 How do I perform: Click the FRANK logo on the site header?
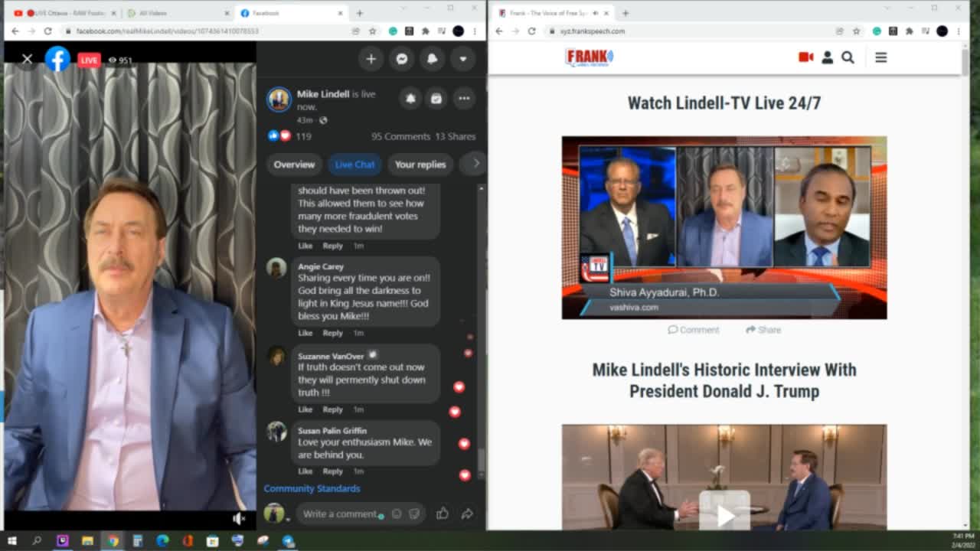tap(590, 57)
